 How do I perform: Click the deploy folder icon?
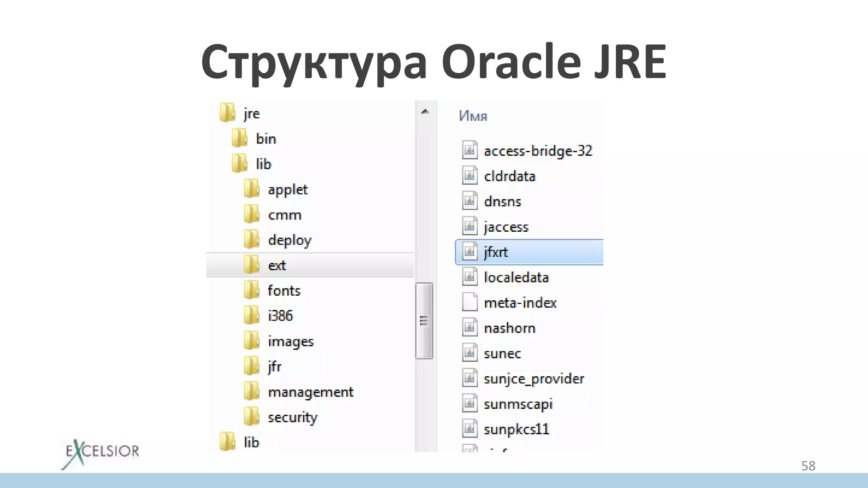click(x=252, y=239)
